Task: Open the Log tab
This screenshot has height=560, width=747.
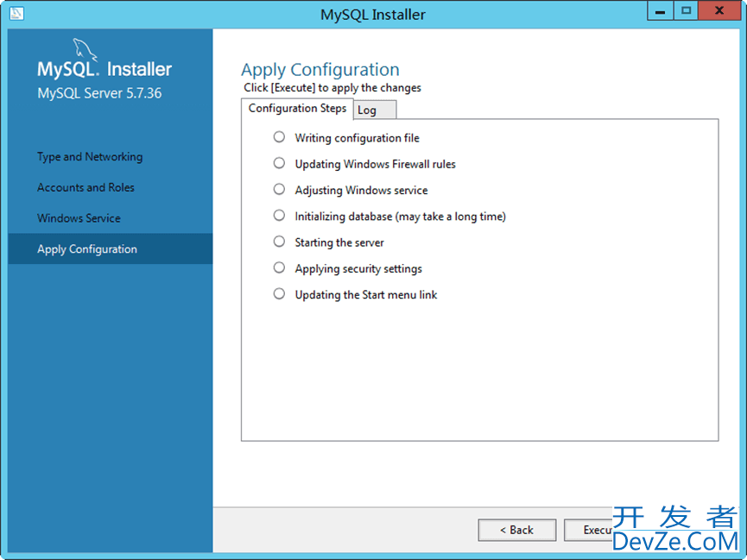Action: pos(375,110)
